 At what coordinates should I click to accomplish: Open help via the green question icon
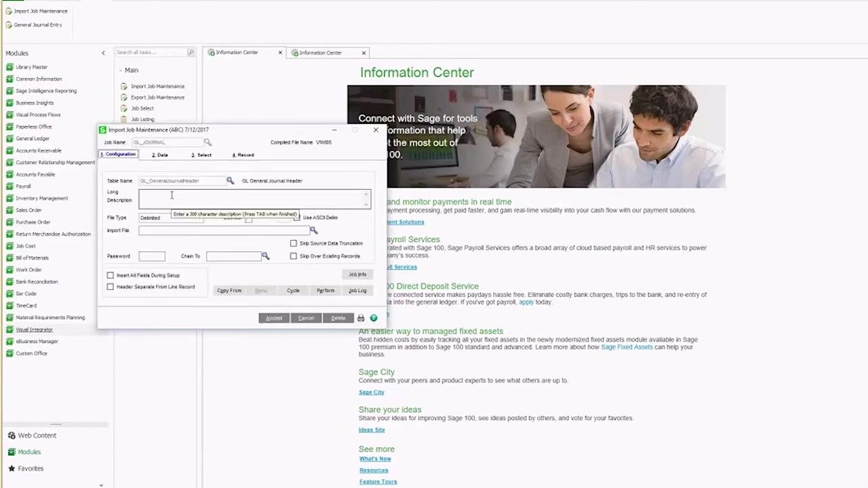tap(374, 318)
